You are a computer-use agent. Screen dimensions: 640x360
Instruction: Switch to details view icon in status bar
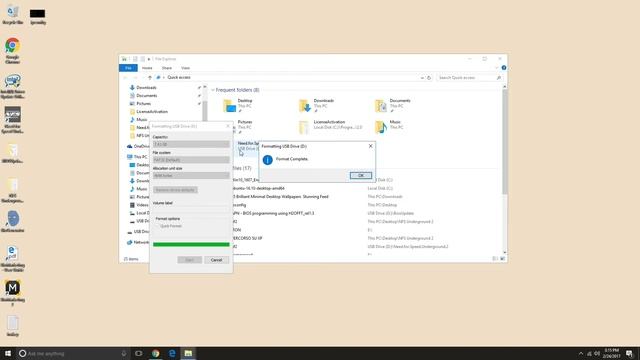(495, 259)
